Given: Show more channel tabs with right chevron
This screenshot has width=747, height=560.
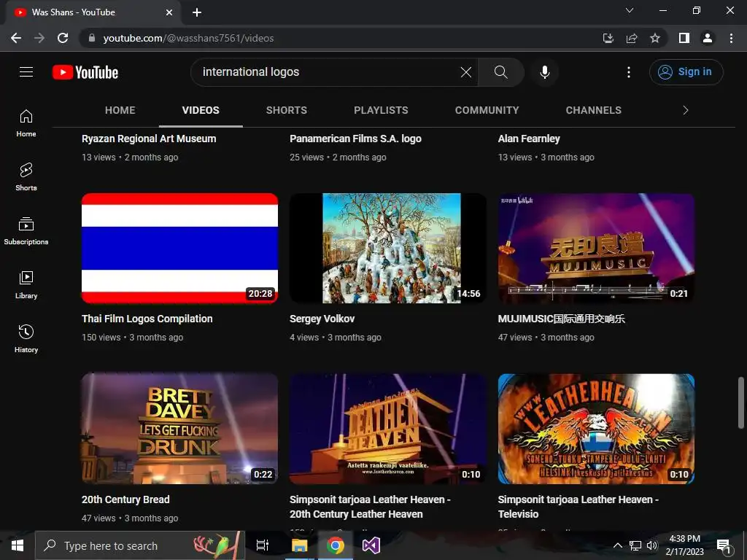Looking at the screenshot, I should pyautogui.click(x=686, y=111).
